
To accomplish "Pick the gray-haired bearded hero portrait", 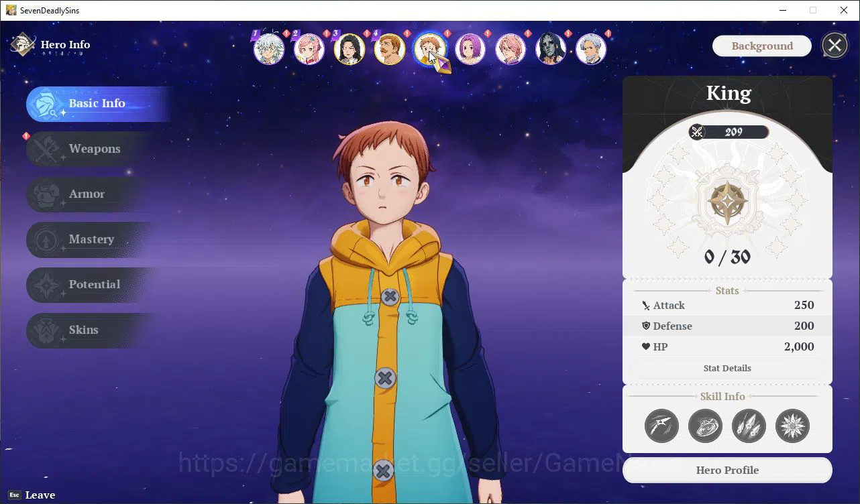I will [x=591, y=49].
